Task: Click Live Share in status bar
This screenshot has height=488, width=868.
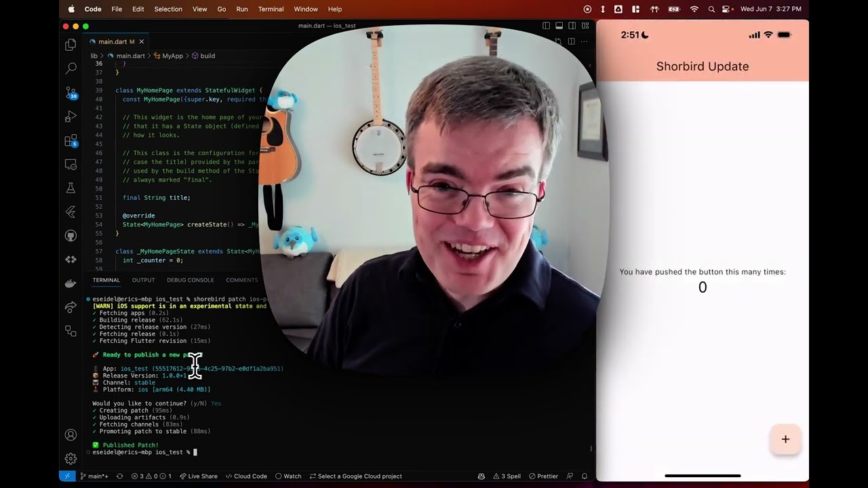Action: 198,476
